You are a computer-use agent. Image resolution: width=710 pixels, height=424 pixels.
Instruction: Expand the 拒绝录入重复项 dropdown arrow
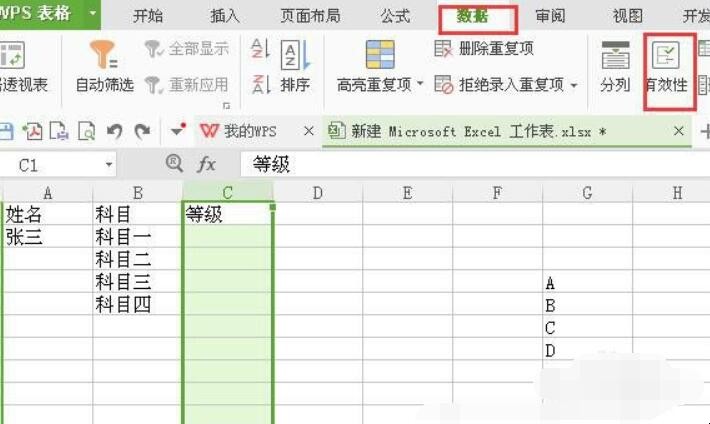coord(574,85)
